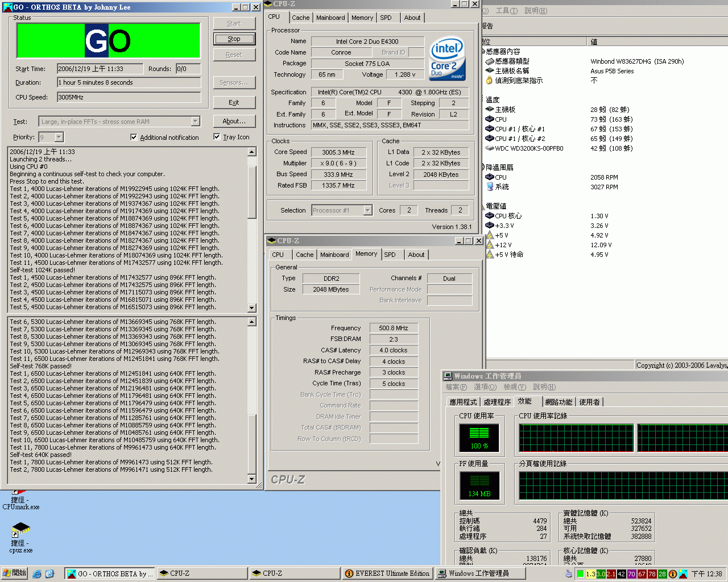
Task: Open the 工具(T) menu in EVEREST
Action: [506, 11]
